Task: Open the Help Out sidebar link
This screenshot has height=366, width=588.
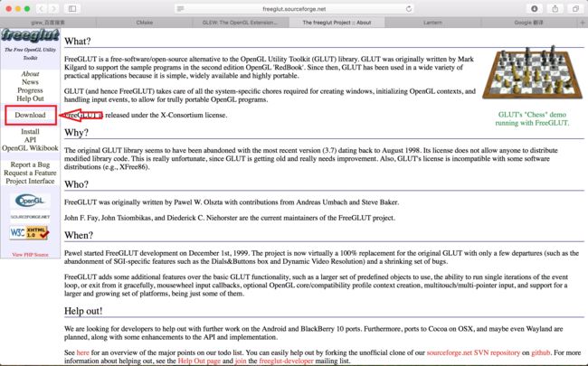Action: pyautogui.click(x=30, y=99)
